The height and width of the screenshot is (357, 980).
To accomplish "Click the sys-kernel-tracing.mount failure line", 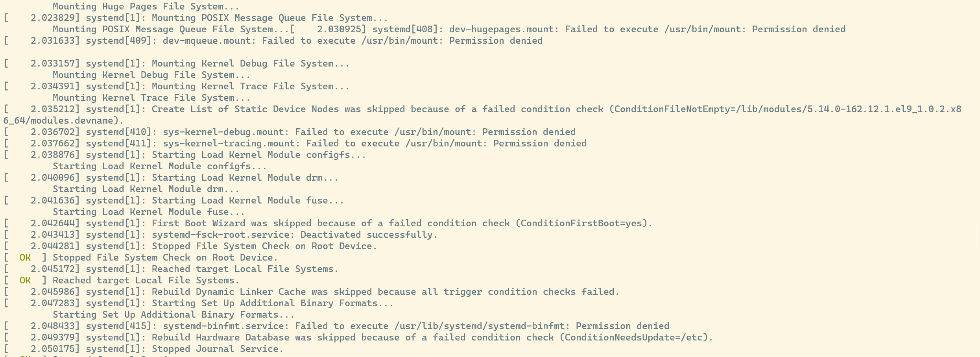I will pyautogui.click(x=295, y=144).
